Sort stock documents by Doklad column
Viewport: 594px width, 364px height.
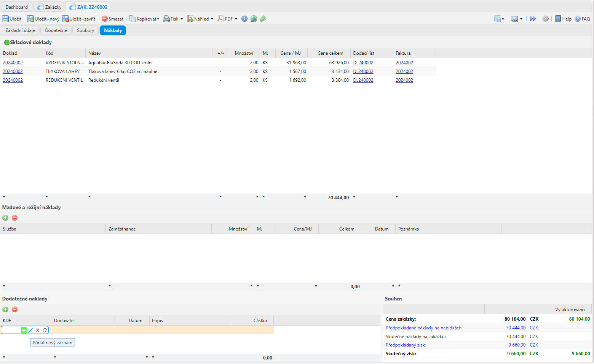[21, 53]
